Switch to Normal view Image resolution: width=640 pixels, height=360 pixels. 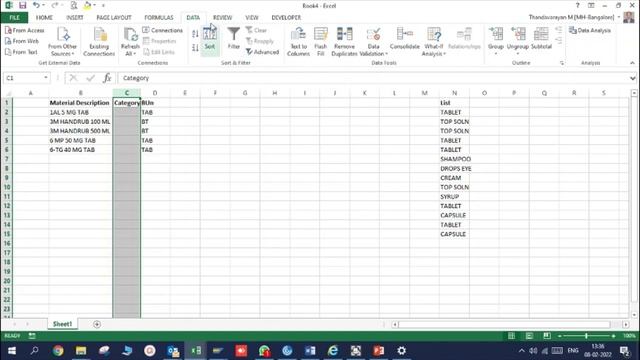pyautogui.click(x=511, y=336)
